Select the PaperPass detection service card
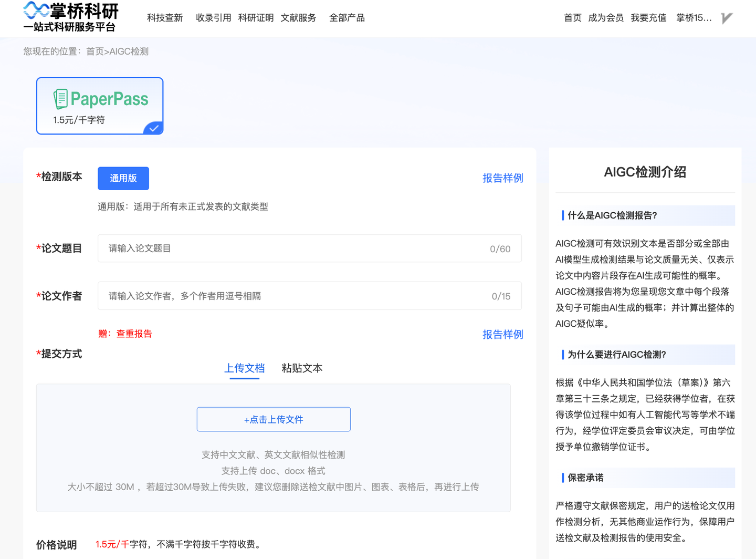The width and height of the screenshot is (756, 559). [99, 106]
